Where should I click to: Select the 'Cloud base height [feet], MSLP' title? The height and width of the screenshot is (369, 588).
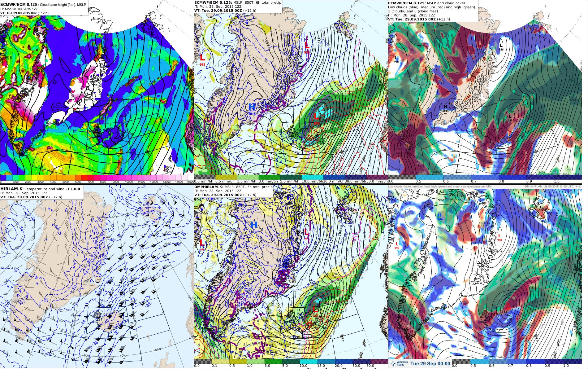click(x=63, y=5)
